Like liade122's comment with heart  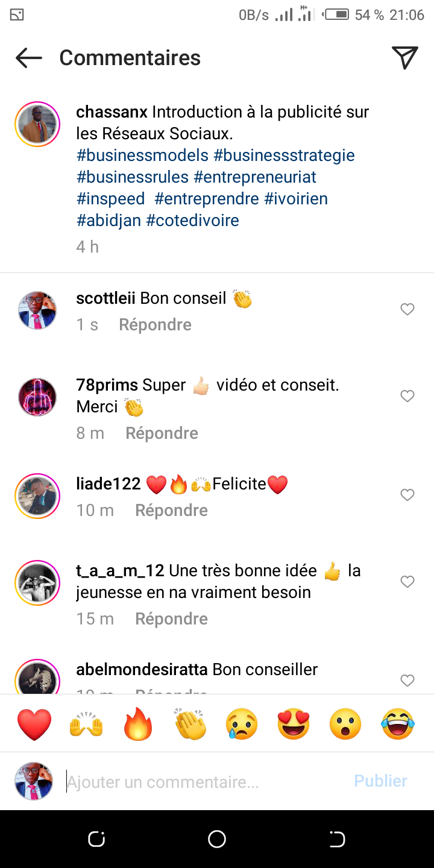[x=407, y=495]
